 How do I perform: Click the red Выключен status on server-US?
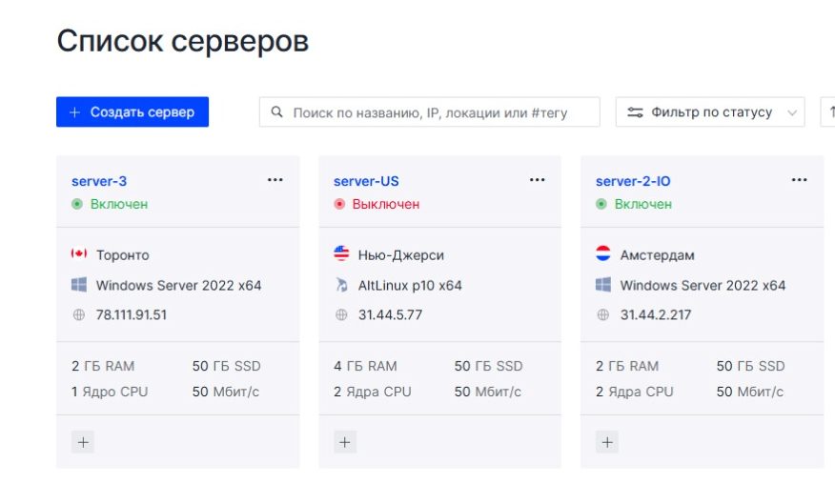point(385,204)
